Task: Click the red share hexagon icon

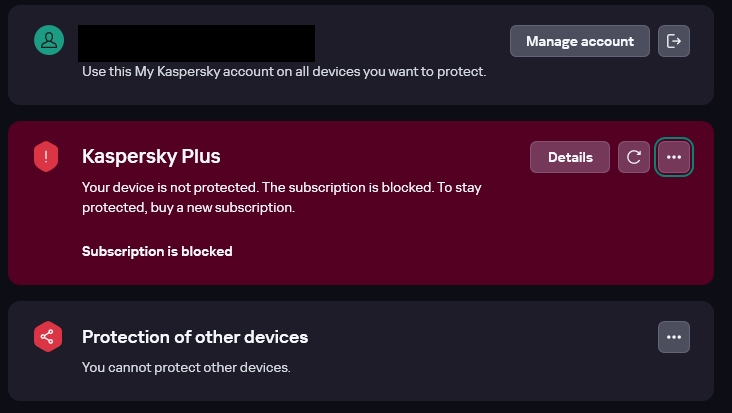Action: click(47, 337)
